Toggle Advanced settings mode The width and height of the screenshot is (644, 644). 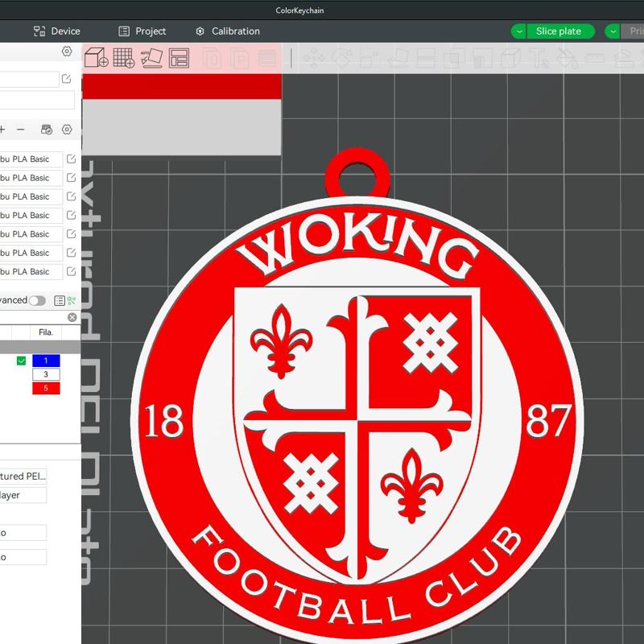[x=35, y=299]
